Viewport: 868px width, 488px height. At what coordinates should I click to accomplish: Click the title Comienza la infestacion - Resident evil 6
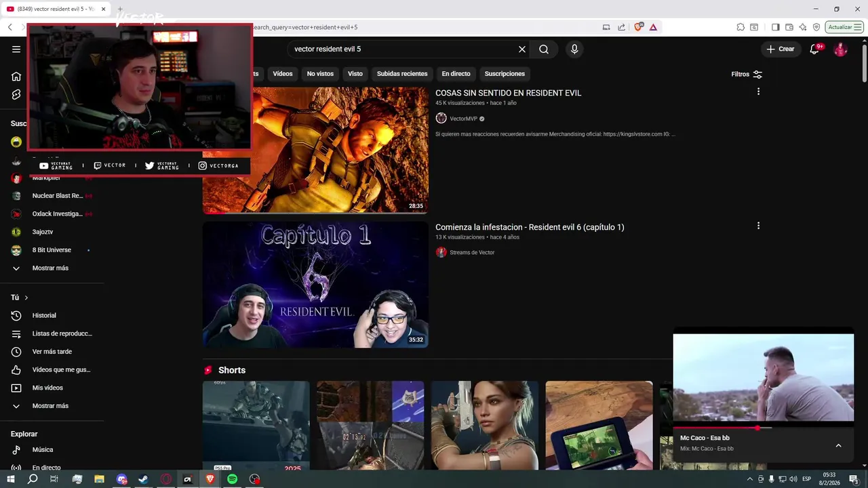[x=530, y=227]
